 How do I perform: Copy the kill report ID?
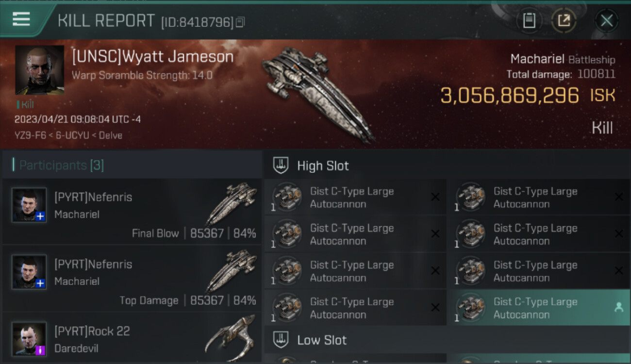click(x=240, y=22)
